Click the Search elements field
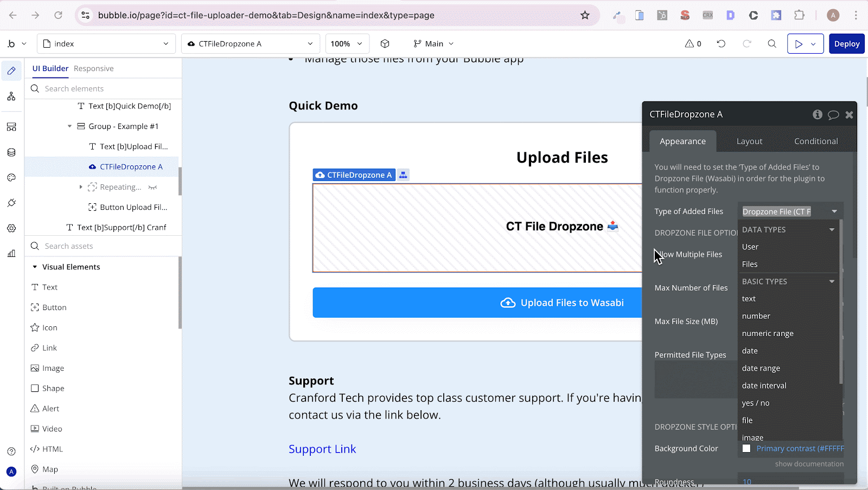 pyautogui.click(x=103, y=89)
